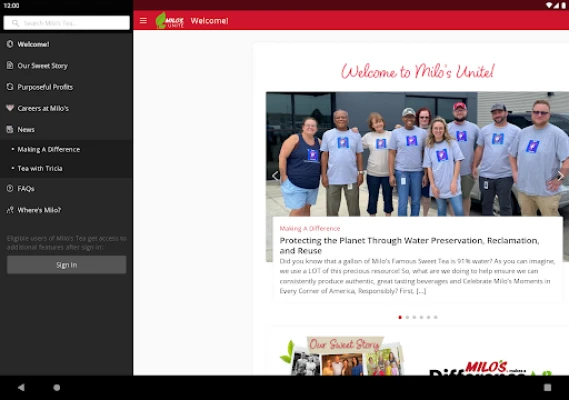Click the Purposeful Profits icon
The height and width of the screenshot is (400, 569).
(x=10, y=87)
